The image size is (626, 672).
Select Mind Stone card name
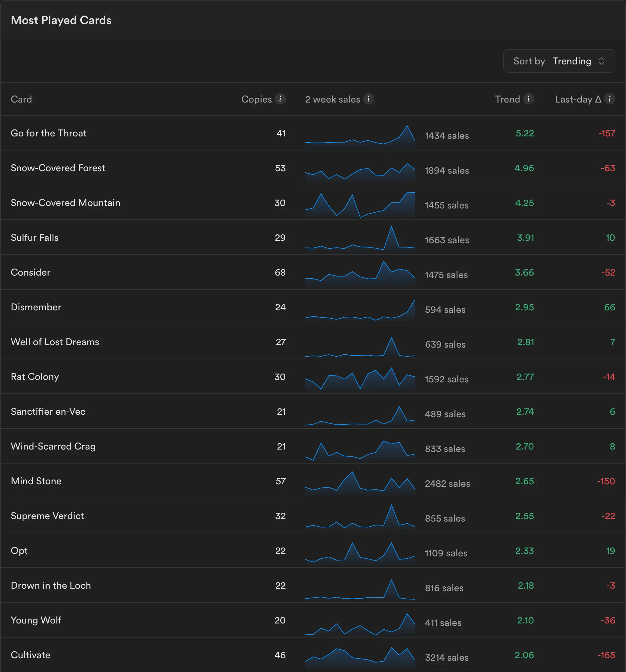click(x=36, y=481)
